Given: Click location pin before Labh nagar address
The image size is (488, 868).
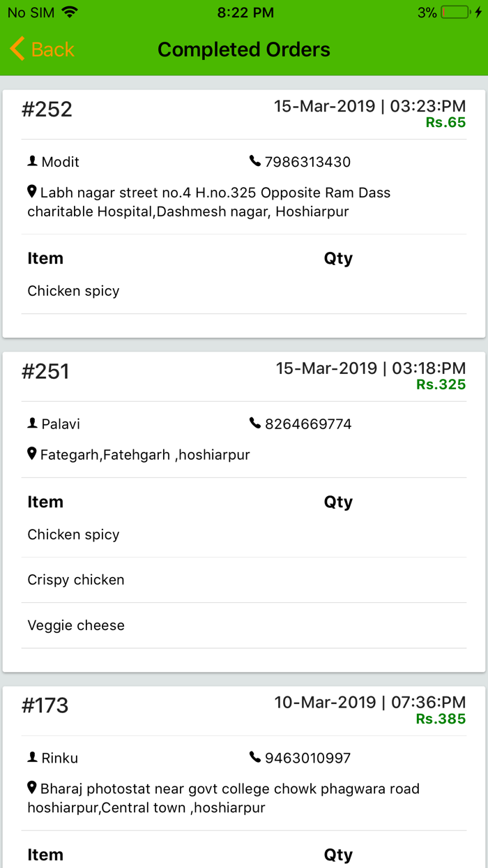Looking at the screenshot, I should click(31, 191).
